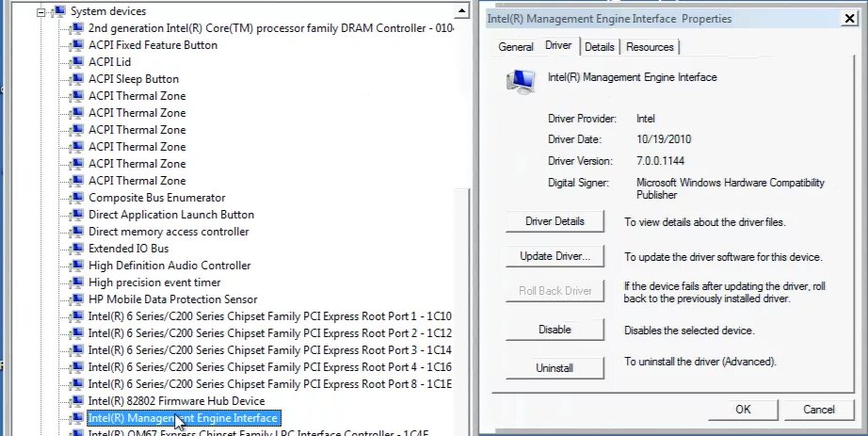
Task: Open the Details tab
Action: pyautogui.click(x=600, y=47)
